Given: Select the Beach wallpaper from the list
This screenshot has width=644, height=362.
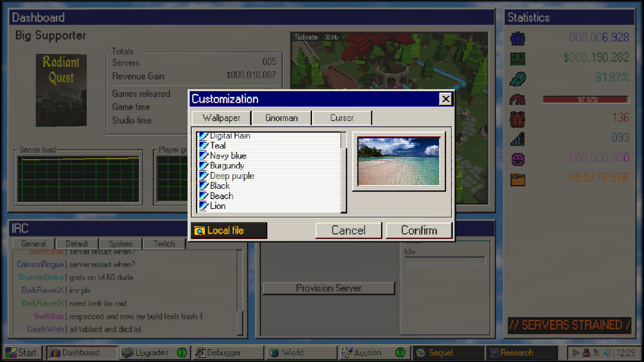Looking at the screenshot, I should pyautogui.click(x=222, y=196).
